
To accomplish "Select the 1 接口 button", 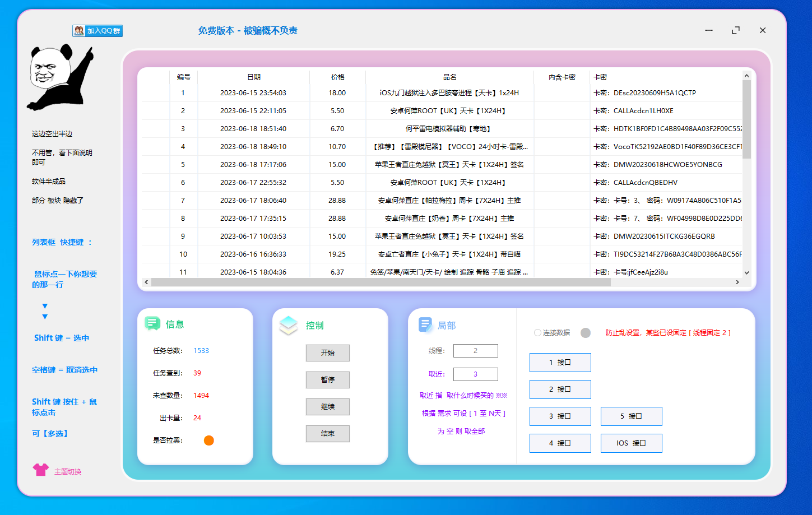I will (x=560, y=363).
